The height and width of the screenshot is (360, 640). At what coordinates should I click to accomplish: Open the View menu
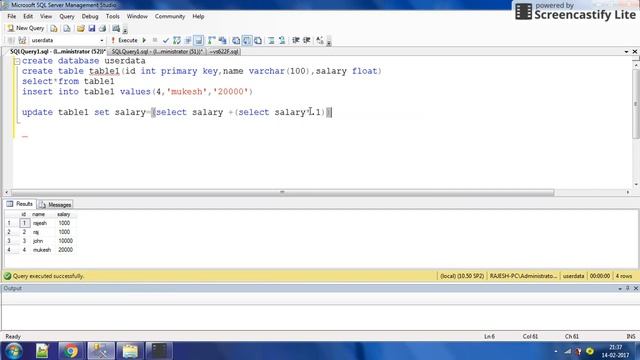pyautogui.click(x=46, y=16)
